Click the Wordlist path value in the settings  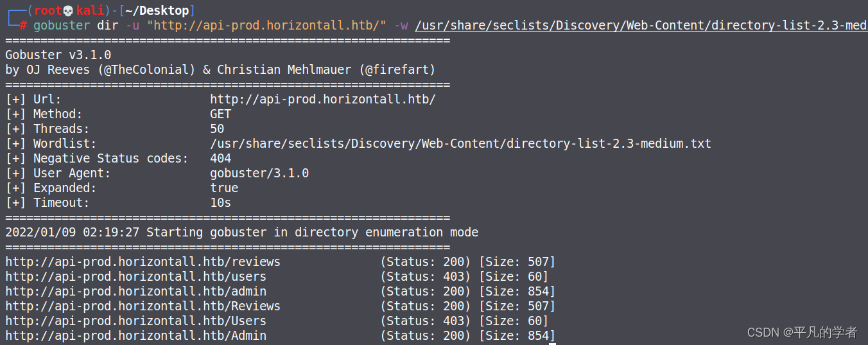pyautogui.click(x=460, y=144)
